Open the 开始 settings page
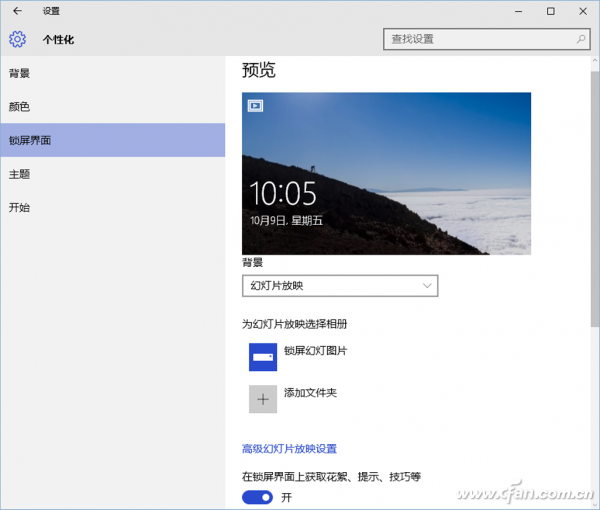 pyautogui.click(x=113, y=207)
